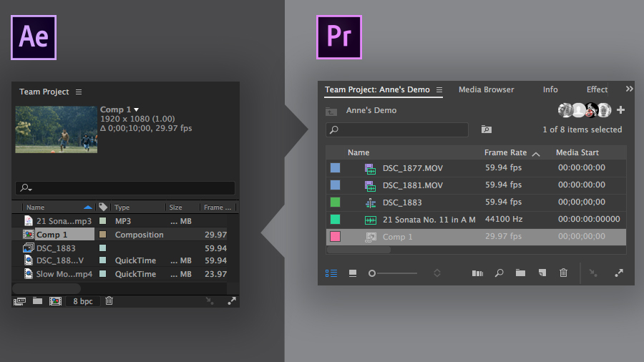Click the label tag column icon

click(103, 207)
